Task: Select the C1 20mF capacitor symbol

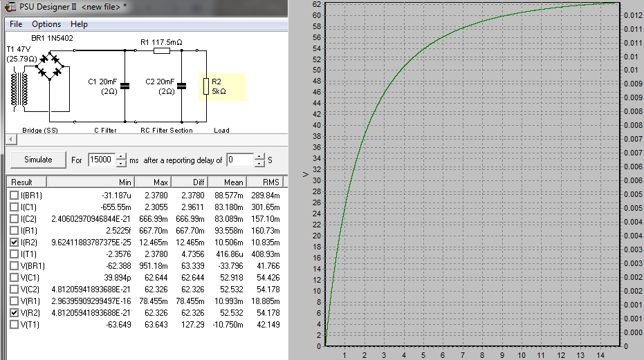Action: pos(125,86)
